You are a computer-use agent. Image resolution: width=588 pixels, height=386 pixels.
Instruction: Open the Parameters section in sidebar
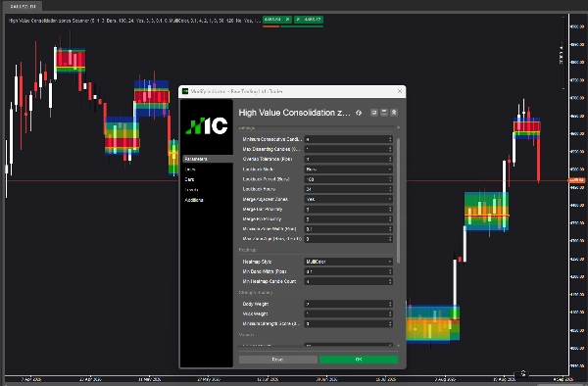(208, 159)
